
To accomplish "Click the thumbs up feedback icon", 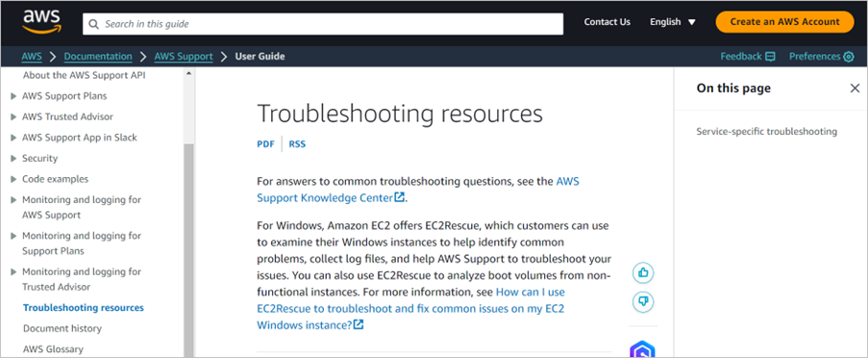I will (x=643, y=272).
